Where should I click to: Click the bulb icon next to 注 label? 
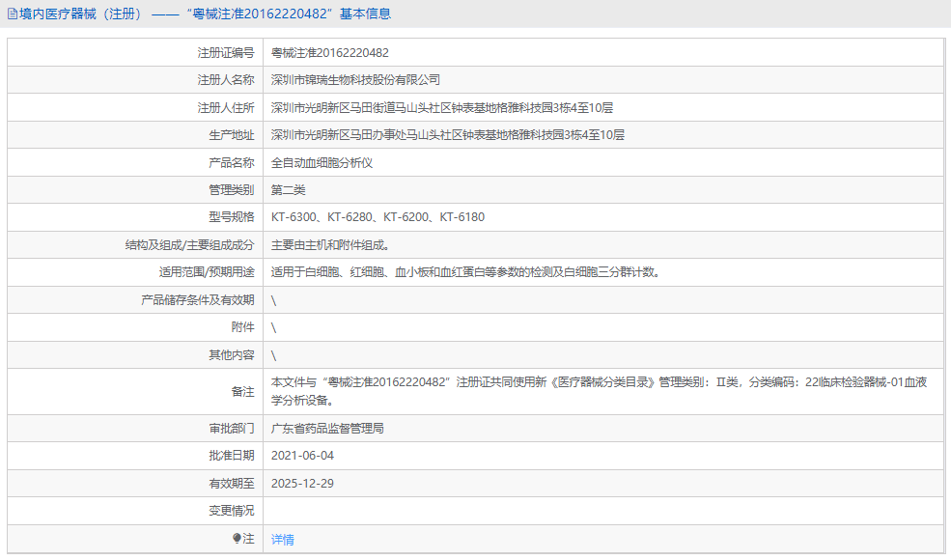(x=237, y=538)
